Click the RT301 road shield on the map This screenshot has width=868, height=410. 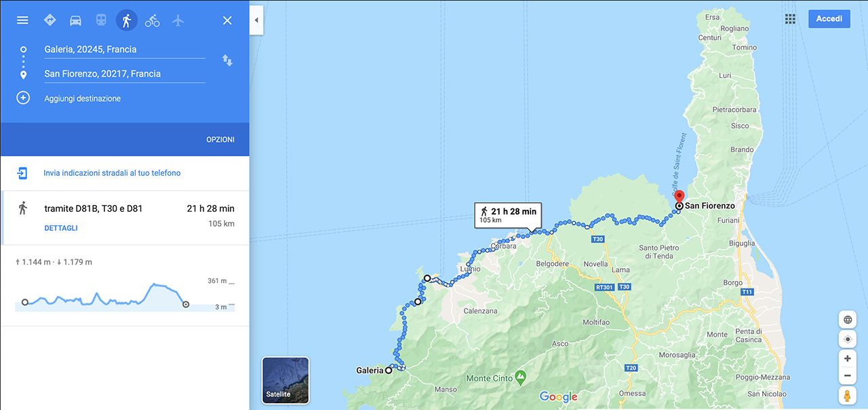tap(604, 287)
